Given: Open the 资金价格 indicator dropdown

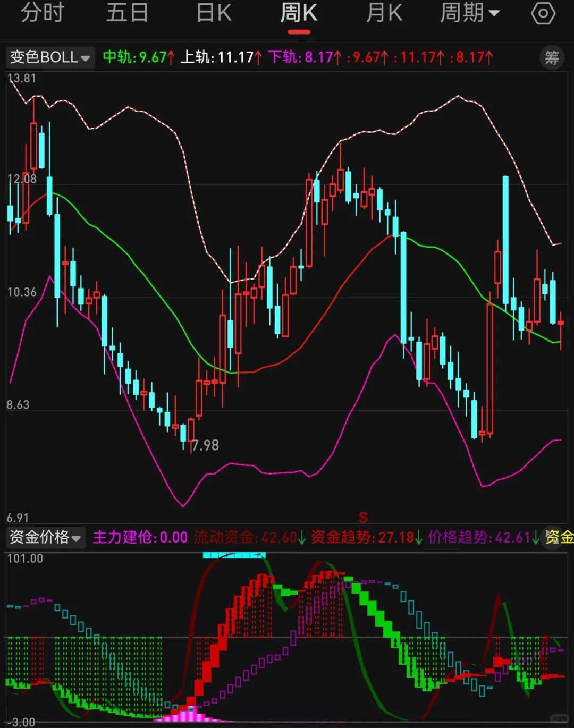Looking at the screenshot, I should (x=45, y=538).
